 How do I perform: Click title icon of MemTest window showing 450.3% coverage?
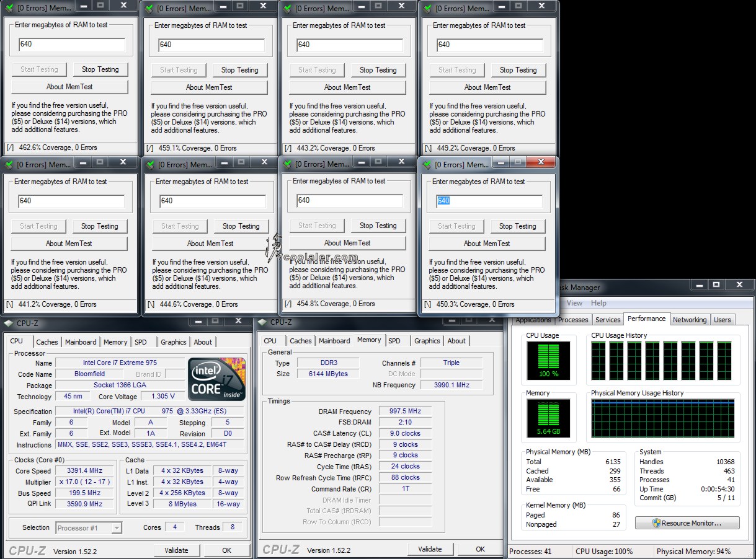coord(427,165)
